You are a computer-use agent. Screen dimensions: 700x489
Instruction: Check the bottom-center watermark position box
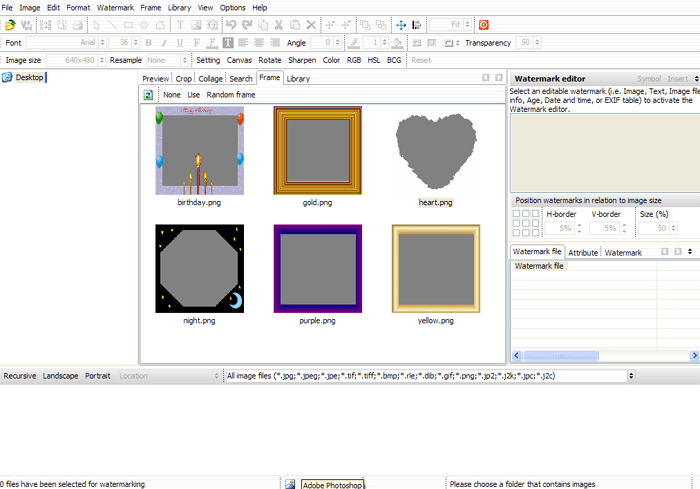[526, 232]
